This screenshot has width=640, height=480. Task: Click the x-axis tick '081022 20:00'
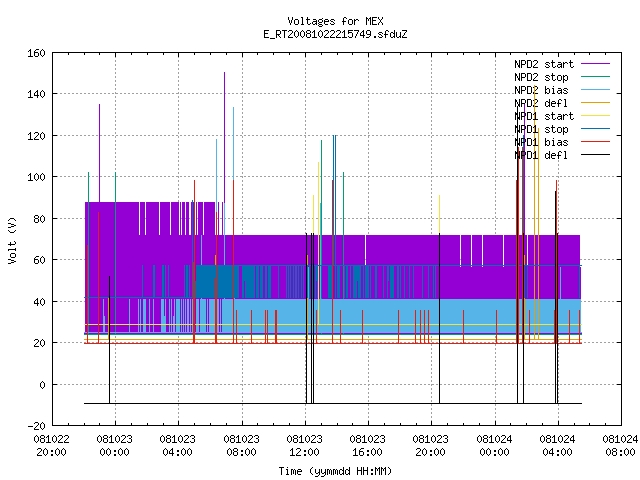click(51, 446)
